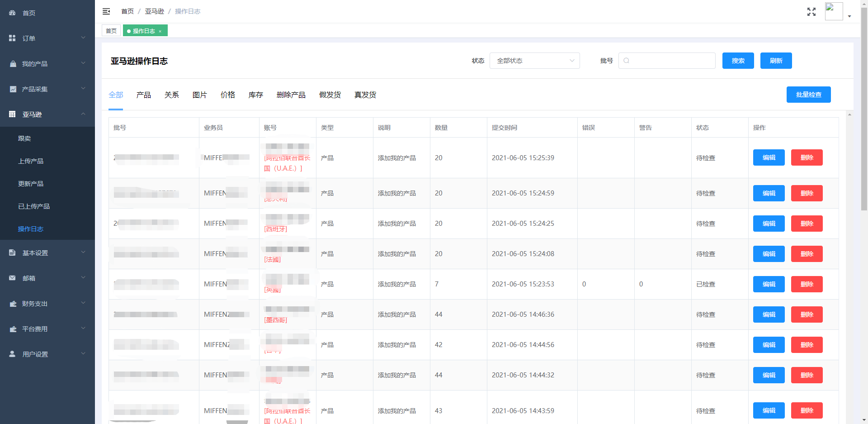
Task: Toggle fullscreen mode icon
Action: coord(811,12)
